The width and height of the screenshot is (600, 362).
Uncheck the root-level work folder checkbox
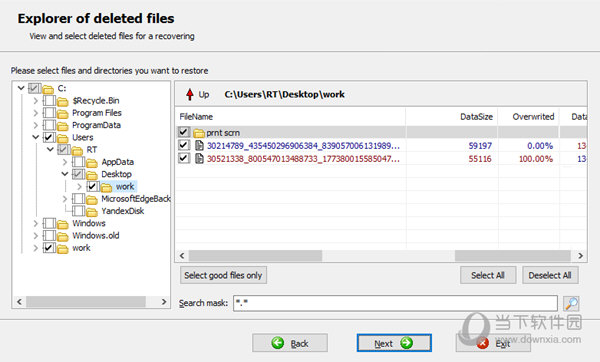point(49,248)
